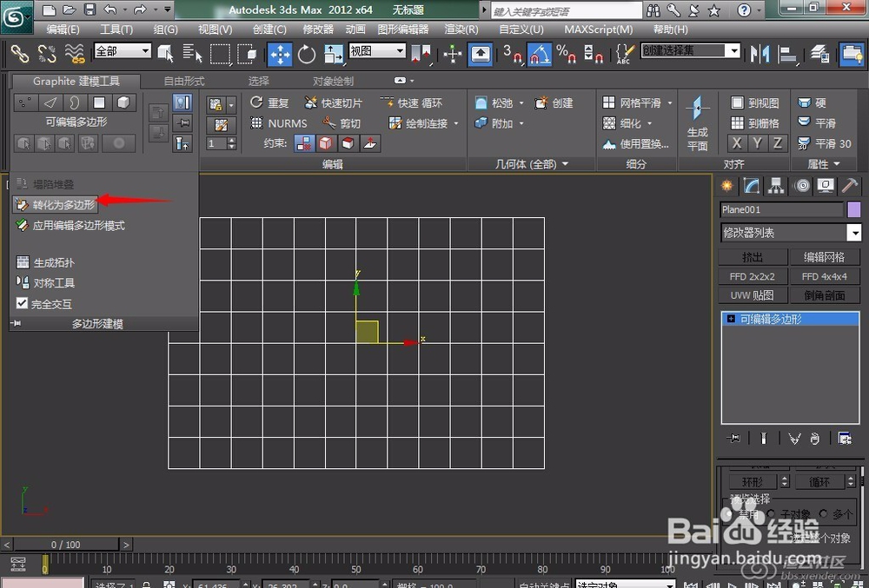
Task: Open the Display command panel tab
Action: pyautogui.click(x=826, y=186)
